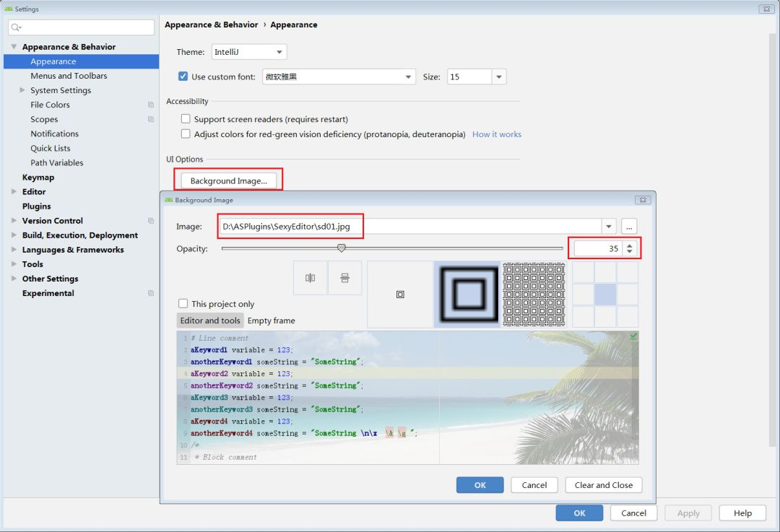
Task: Click the Background Image... button
Action: [229, 181]
